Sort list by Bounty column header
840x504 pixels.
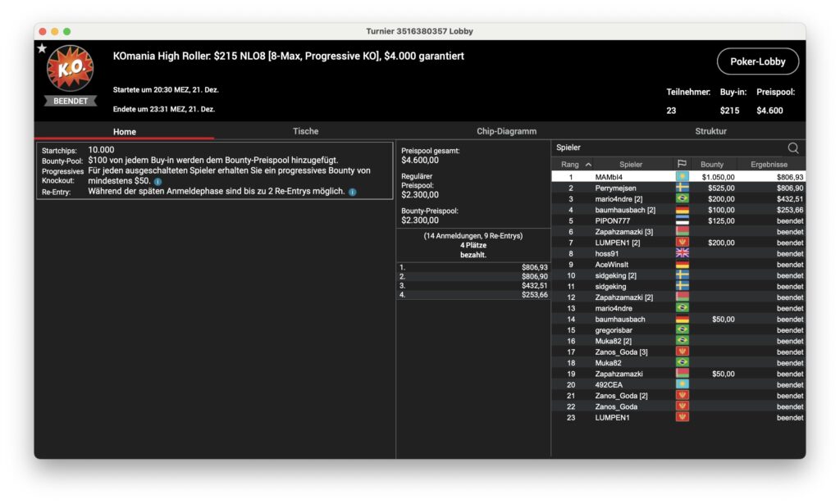[712, 165]
